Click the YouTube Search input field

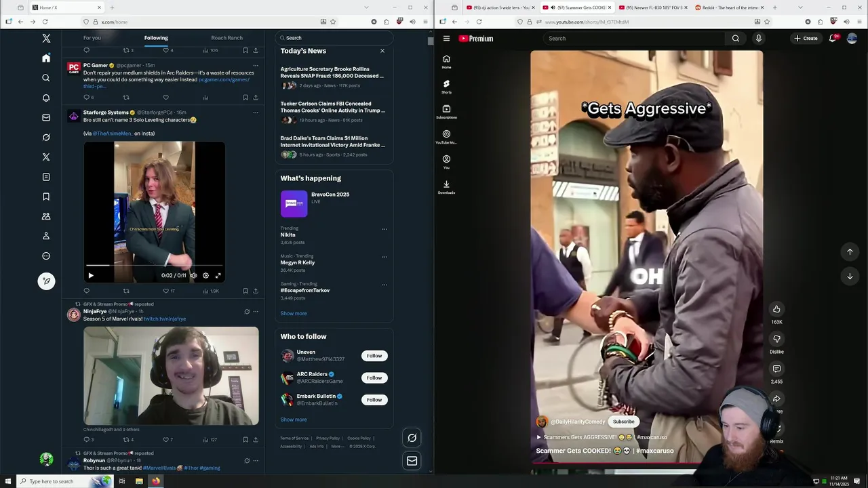[x=634, y=39]
